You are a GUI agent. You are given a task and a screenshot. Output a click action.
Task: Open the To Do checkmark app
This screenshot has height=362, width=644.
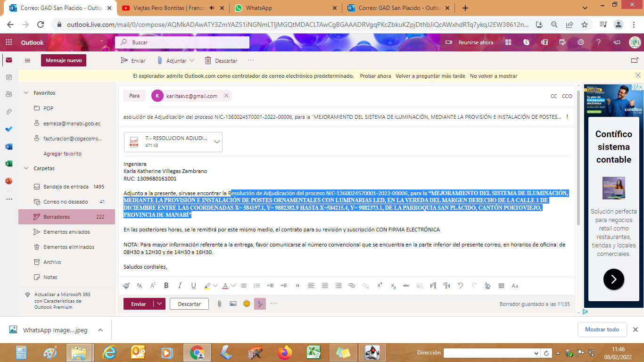pos(9,129)
